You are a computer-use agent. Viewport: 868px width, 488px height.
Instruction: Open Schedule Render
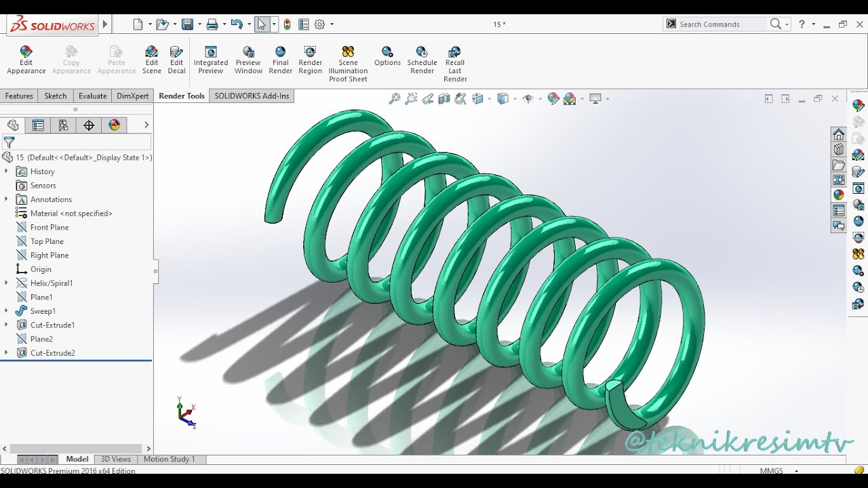click(422, 60)
